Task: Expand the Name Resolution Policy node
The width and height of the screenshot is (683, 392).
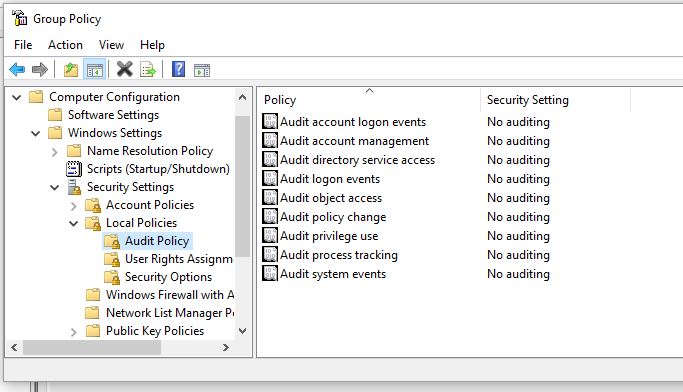Action: pyautogui.click(x=54, y=152)
